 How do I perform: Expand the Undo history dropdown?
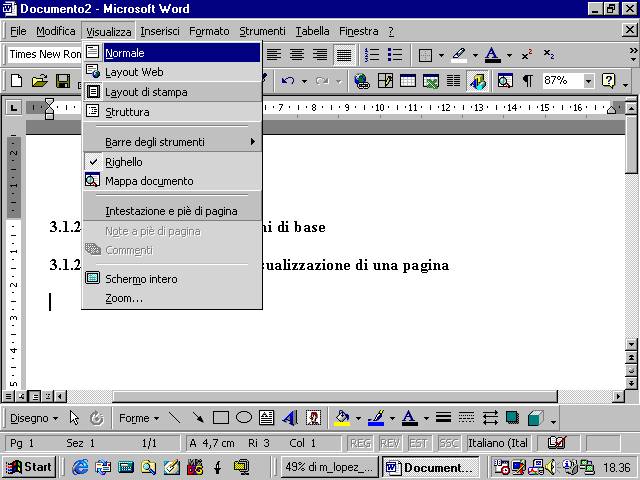click(x=304, y=81)
